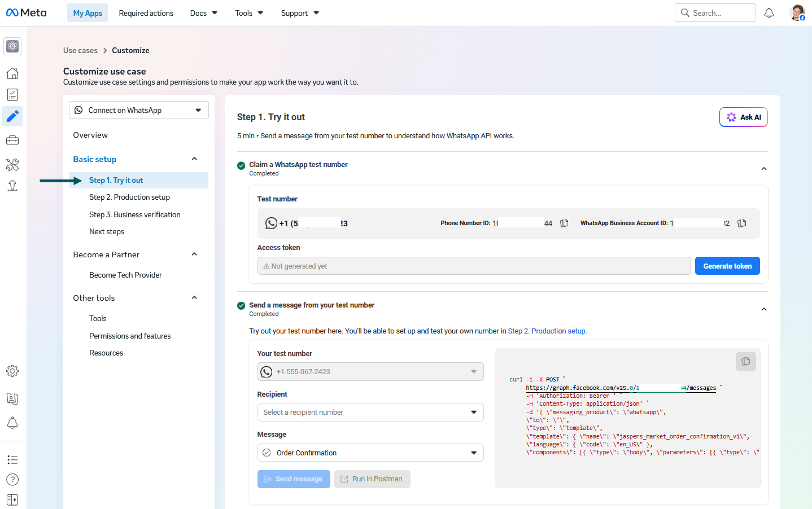Click the Ask AI button
The height and width of the screenshot is (509, 812).
(x=744, y=117)
